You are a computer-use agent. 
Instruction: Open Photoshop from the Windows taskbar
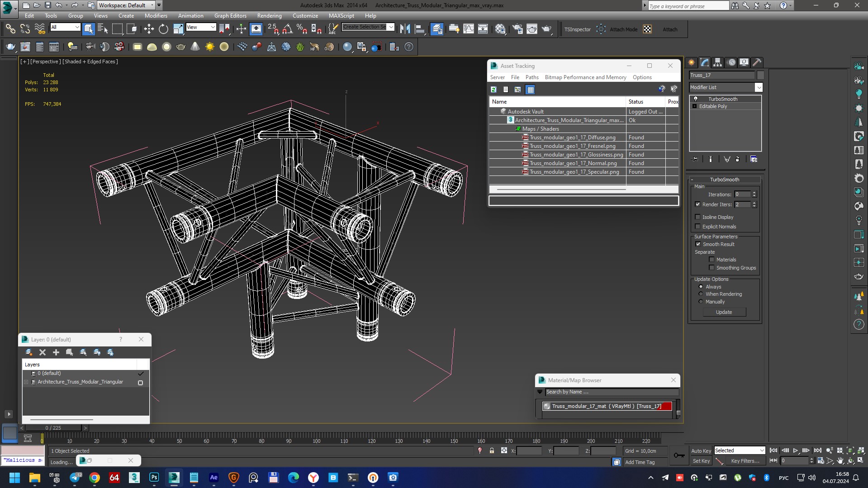point(154,478)
